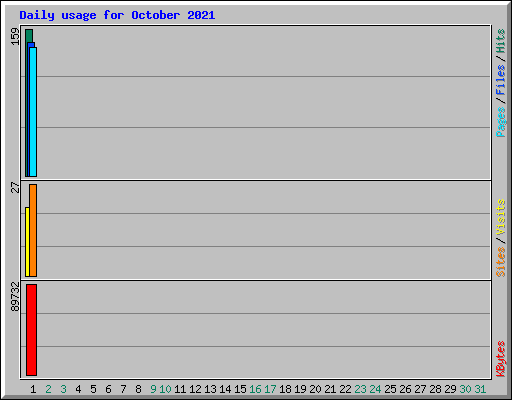Click the 27 axis value
The height and width of the screenshot is (400, 512).
(x=15, y=187)
